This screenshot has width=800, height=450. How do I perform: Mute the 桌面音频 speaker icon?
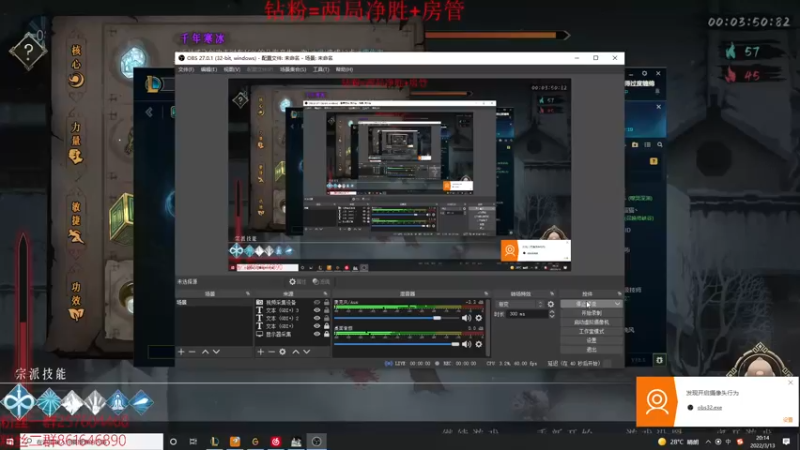(466, 344)
